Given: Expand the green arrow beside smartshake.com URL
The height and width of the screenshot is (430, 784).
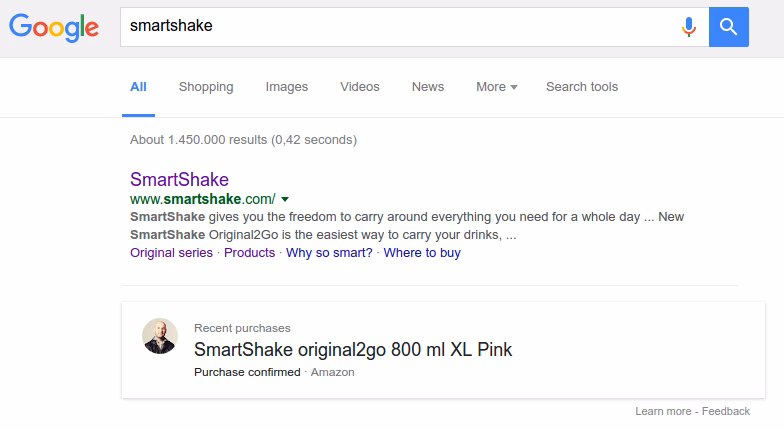Looking at the screenshot, I should pos(285,199).
